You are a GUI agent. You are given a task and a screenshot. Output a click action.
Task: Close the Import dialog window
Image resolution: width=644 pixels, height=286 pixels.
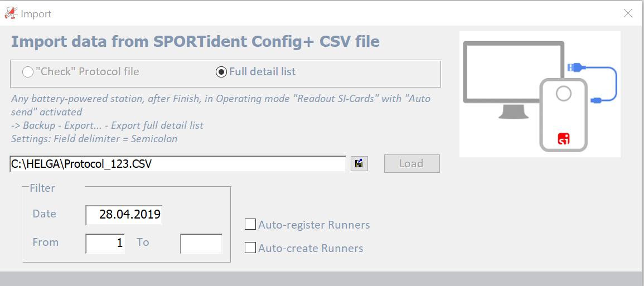[x=628, y=13]
